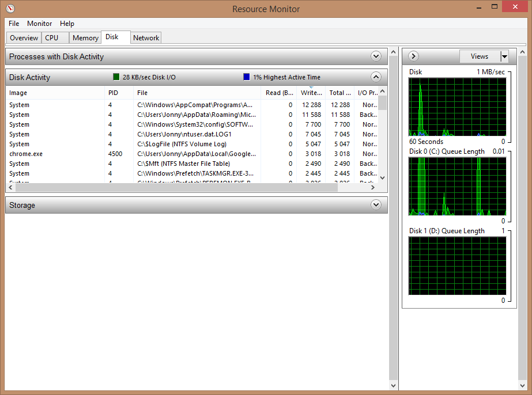Click the horizontal scrollbar right arrow
This screenshot has height=395, width=532.
(373, 187)
